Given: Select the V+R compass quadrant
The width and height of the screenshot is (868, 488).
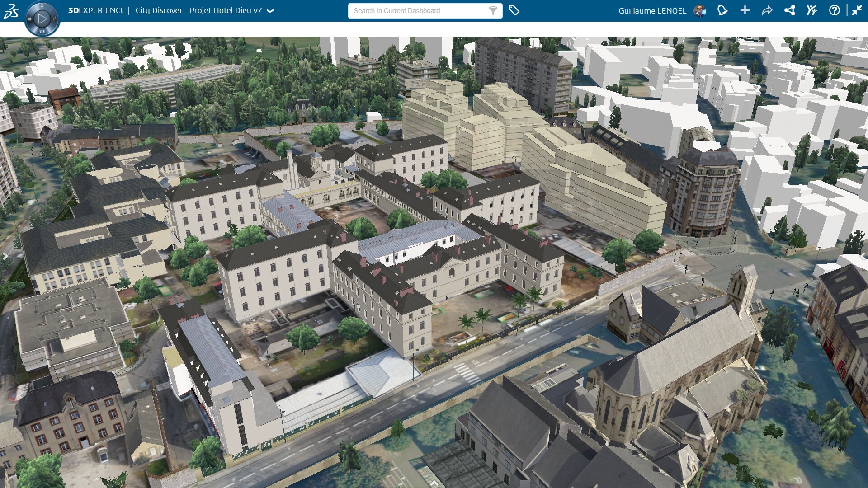Looking at the screenshot, I should [x=42, y=31].
